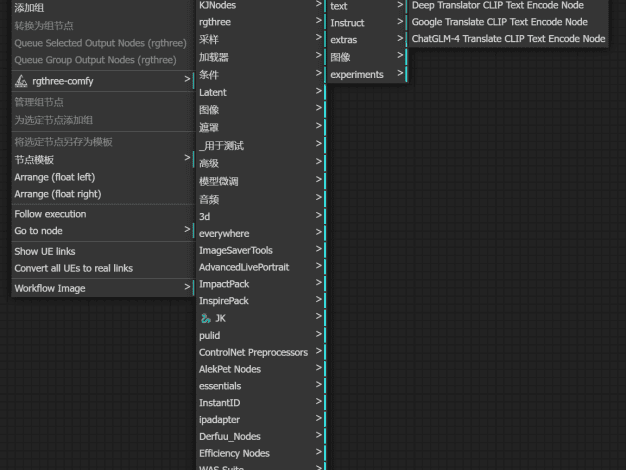Add Deep Translator CLIP Text Encode Node
Screen dimensions: 626x470
click(508, 5)
